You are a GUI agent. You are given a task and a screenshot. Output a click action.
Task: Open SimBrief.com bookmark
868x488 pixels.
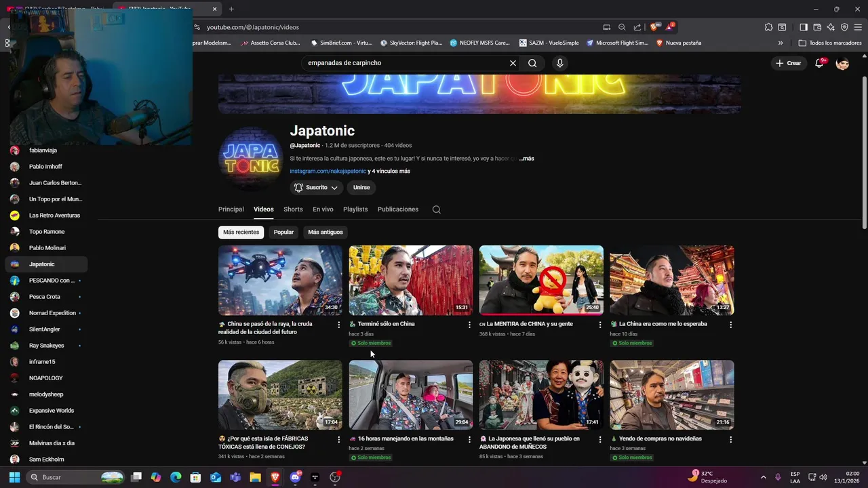342,43
